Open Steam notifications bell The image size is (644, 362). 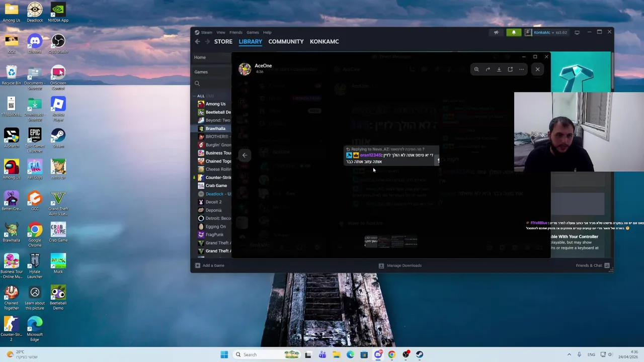coord(514,33)
